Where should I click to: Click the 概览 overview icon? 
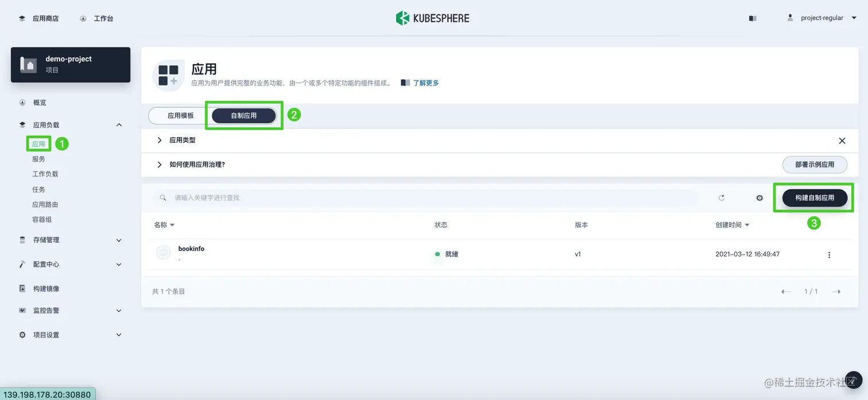click(22, 103)
